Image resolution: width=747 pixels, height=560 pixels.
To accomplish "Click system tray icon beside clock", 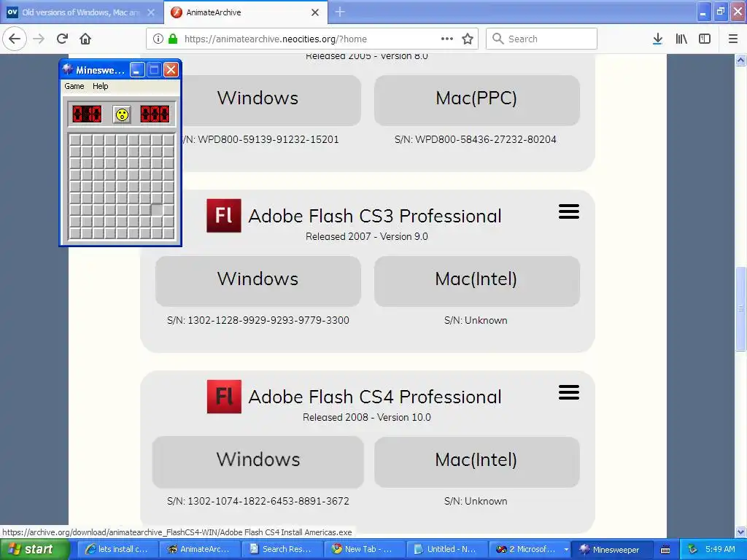I will pyautogui.click(x=693, y=550).
